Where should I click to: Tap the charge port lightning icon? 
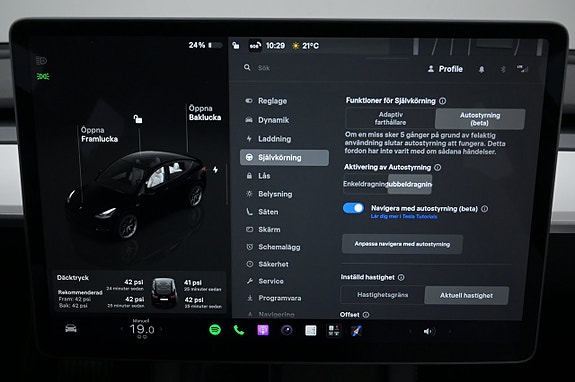tap(216, 169)
